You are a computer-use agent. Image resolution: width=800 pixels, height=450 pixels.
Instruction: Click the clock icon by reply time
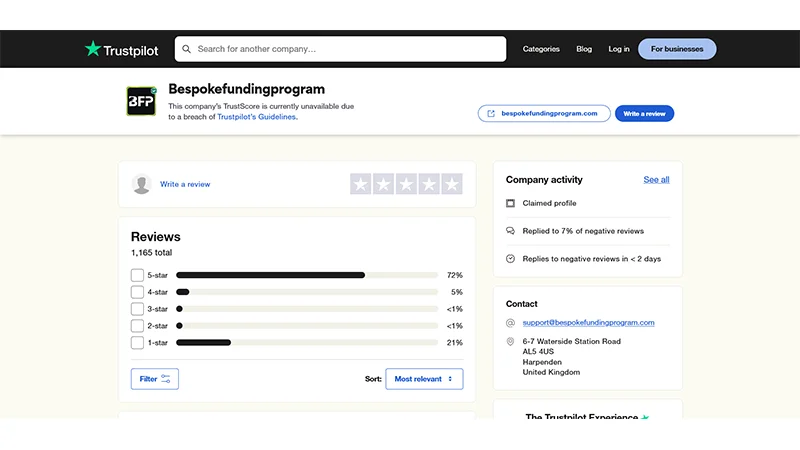click(x=510, y=259)
